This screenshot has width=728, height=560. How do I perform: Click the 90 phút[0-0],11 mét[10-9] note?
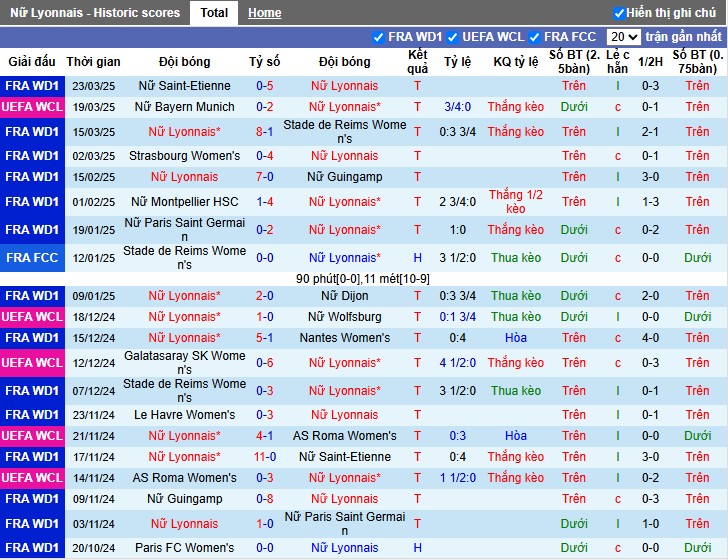pyautogui.click(x=363, y=279)
